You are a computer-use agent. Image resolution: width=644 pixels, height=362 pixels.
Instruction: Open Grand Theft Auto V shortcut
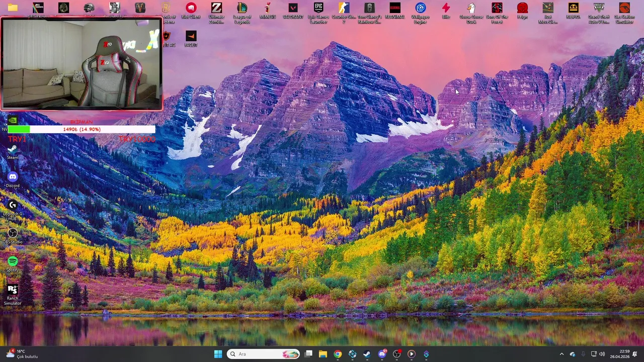pyautogui.click(x=599, y=13)
